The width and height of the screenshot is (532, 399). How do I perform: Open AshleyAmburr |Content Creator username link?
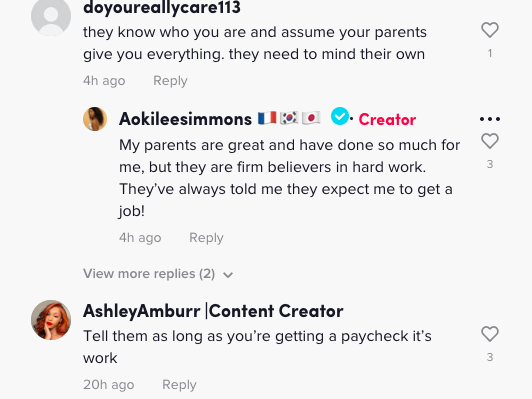(x=213, y=311)
